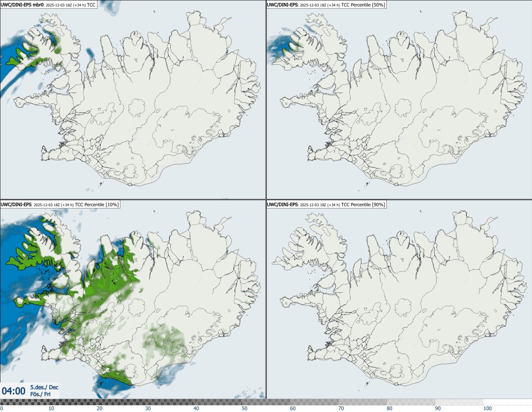The height and width of the screenshot is (412, 532).
Task: Select the 50% percentile map of Iceland
Action: tap(399, 100)
